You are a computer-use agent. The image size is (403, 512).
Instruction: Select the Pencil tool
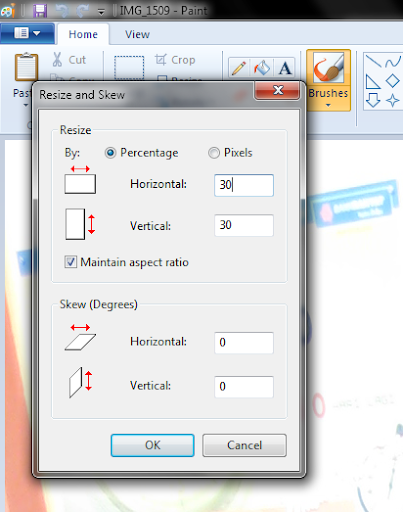click(x=238, y=68)
